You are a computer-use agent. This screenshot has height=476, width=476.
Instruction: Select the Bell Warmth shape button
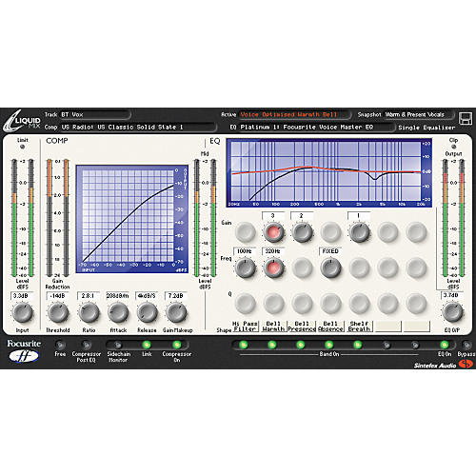point(273,327)
